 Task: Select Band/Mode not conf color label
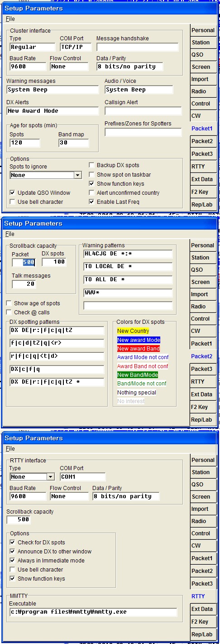click(x=142, y=384)
